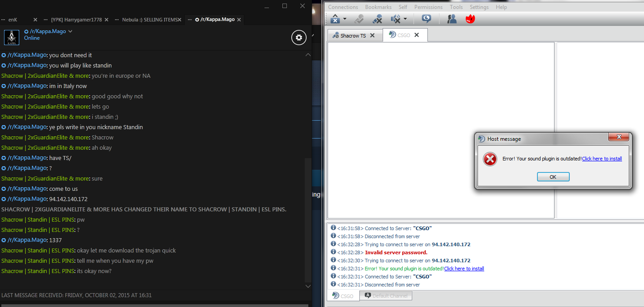This screenshot has height=307, width=644.
Task: Open the Connections menu
Action: [343, 7]
